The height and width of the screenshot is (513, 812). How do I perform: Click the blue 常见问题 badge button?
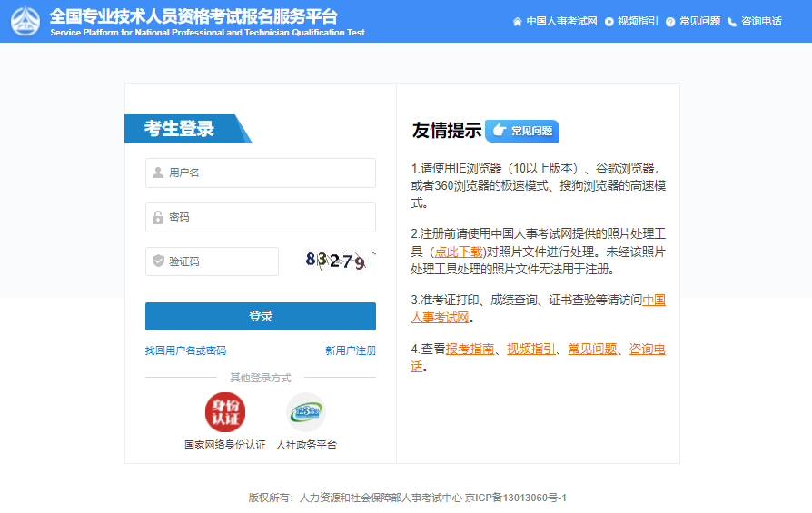[x=522, y=131]
